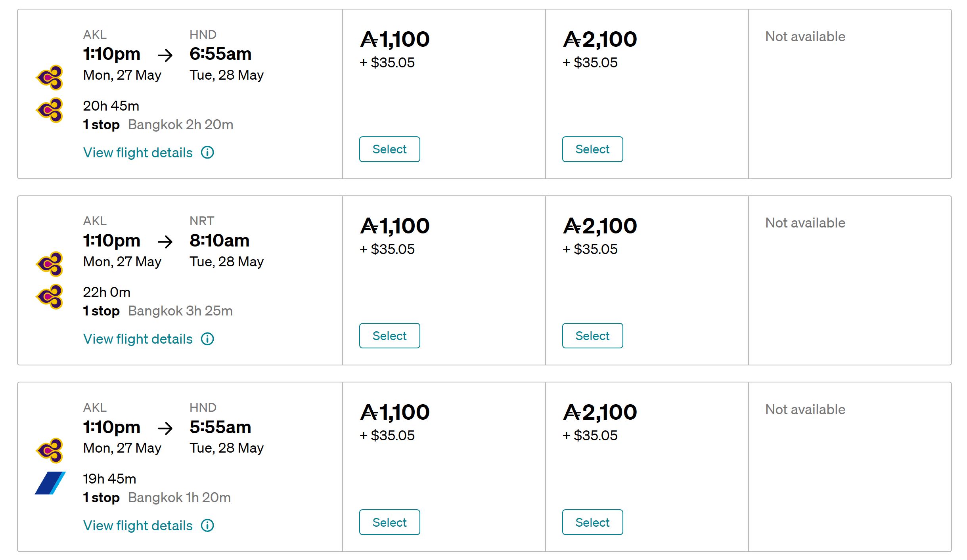Select 1,100 points fare for 6:55am HND flight
The height and width of the screenshot is (560, 967).
pyautogui.click(x=389, y=149)
